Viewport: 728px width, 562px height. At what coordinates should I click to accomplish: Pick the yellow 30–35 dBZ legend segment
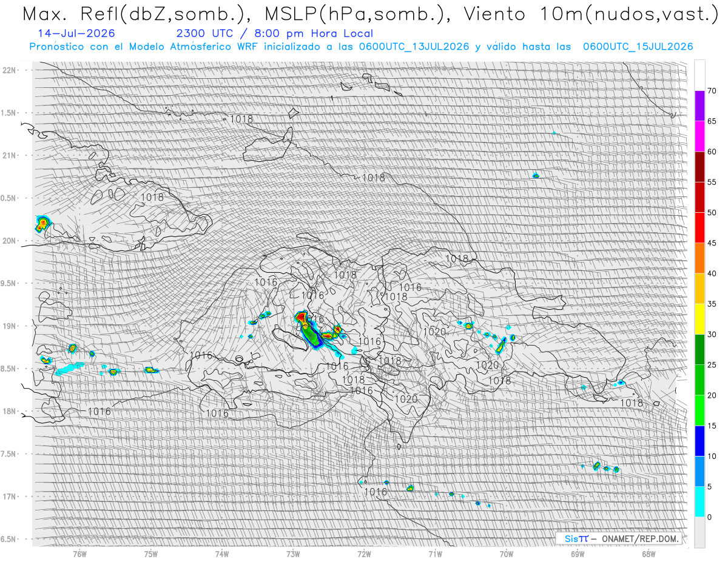point(699,319)
